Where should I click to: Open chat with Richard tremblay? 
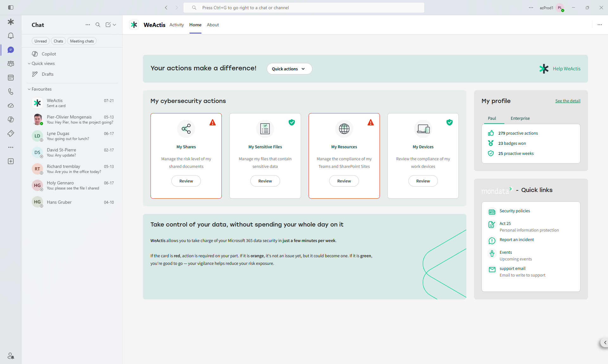pyautogui.click(x=72, y=169)
